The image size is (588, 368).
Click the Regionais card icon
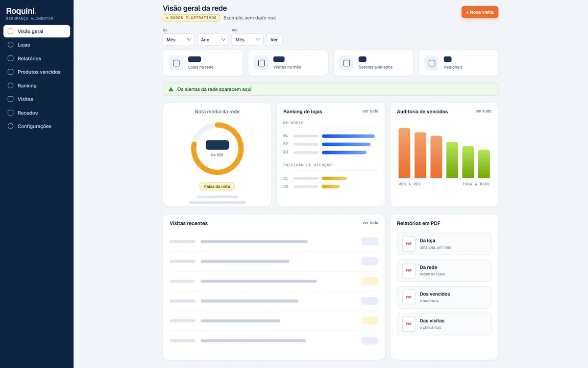(x=432, y=63)
